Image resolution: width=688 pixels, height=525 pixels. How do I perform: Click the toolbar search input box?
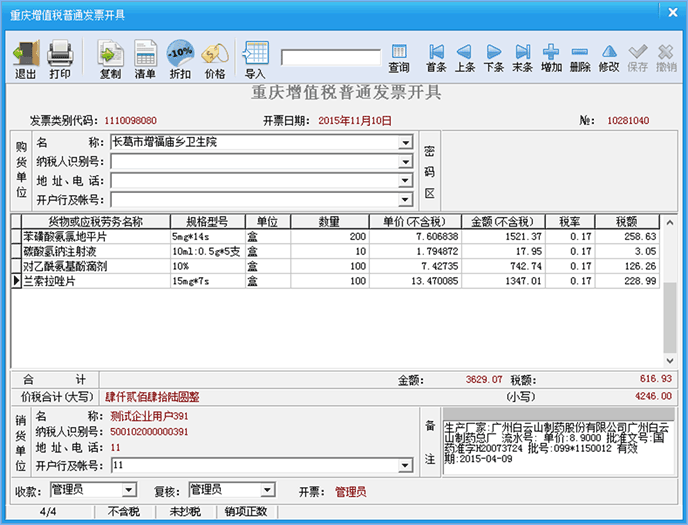(331, 57)
